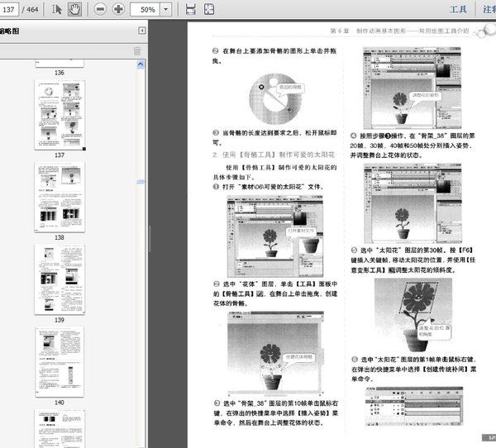Collapse the thumbnails panel with arrow icon
Screen dimensions: 496x448
(x=141, y=31)
